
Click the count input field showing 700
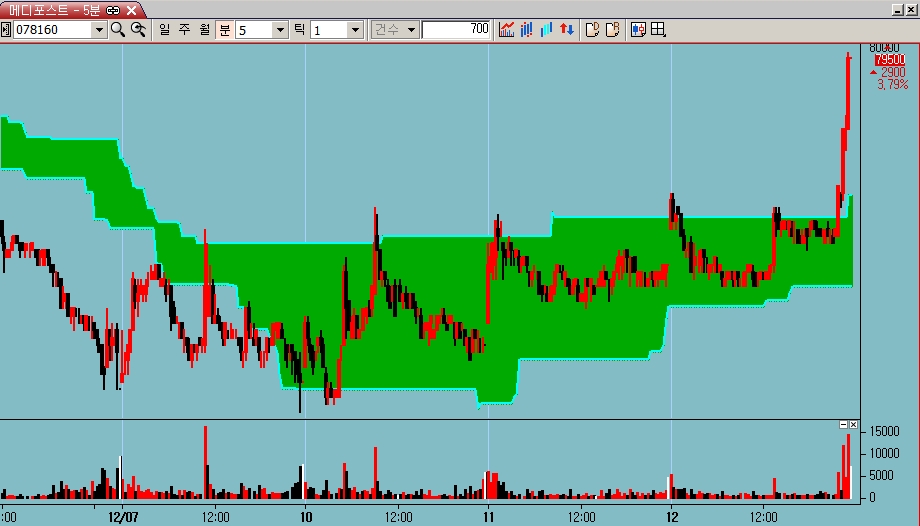point(456,30)
